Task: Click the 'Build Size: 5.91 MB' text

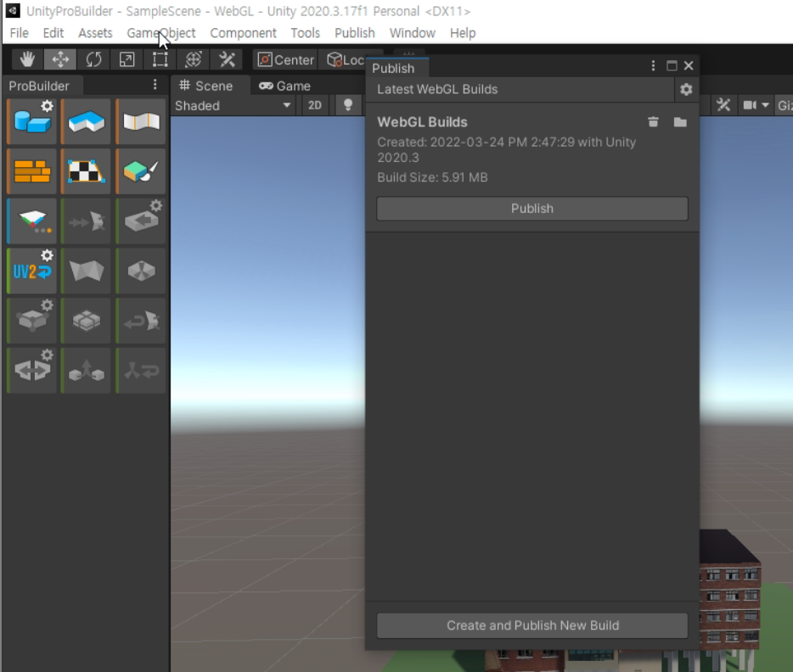Action: tap(432, 177)
